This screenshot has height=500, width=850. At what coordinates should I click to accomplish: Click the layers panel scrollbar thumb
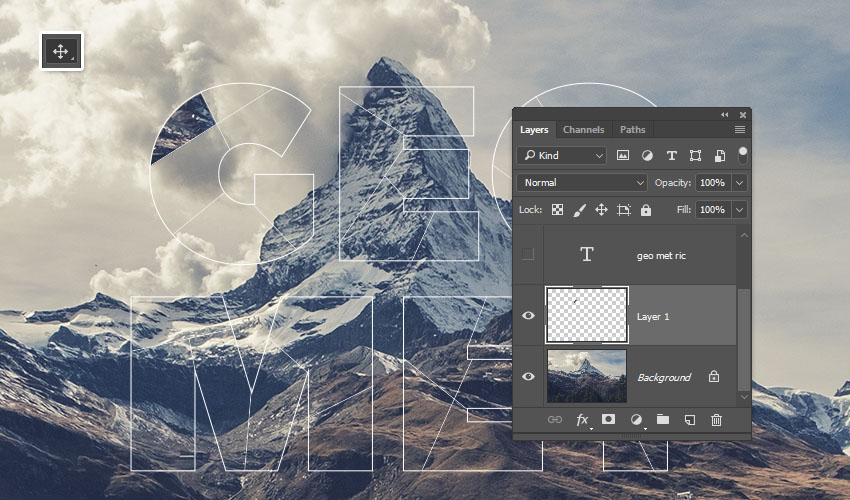coord(744,339)
